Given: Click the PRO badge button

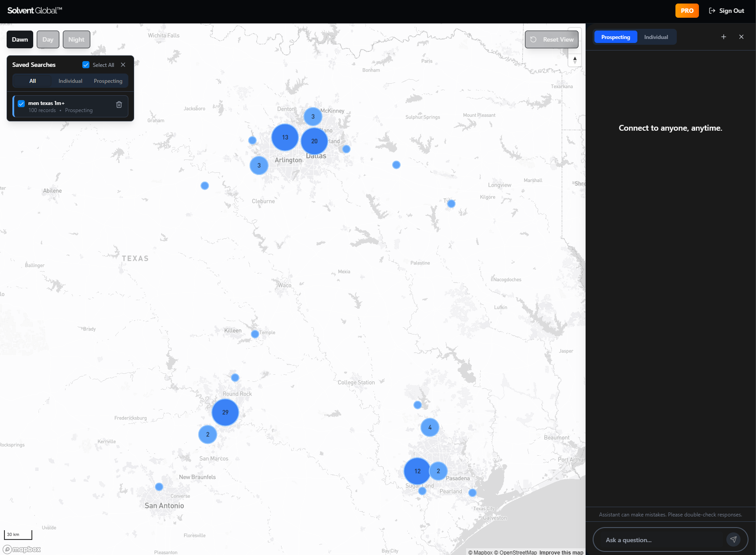Looking at the screenshot, I should coord(687,11).
